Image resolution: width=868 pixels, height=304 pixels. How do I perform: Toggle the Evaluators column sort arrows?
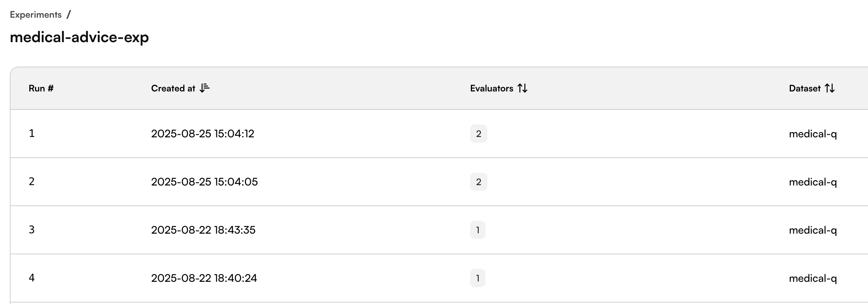(x=522, y=88)
